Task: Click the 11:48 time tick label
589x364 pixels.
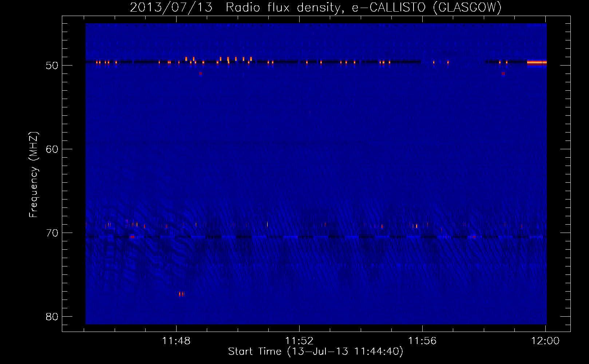Action: (x=176, y=341)
